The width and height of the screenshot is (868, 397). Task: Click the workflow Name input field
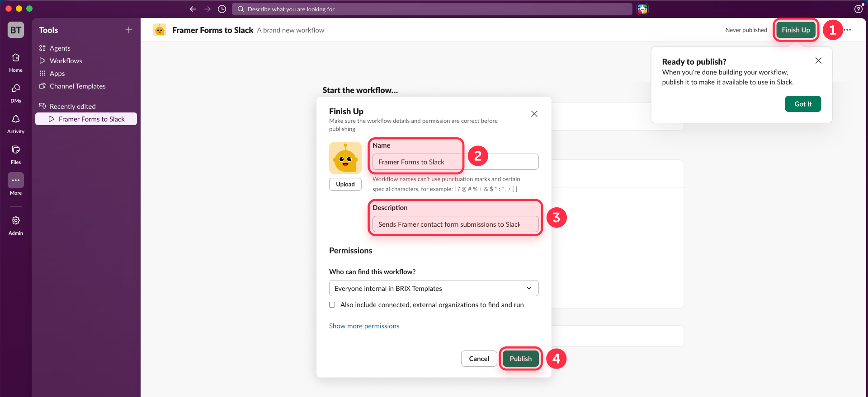tap(455, 162)
